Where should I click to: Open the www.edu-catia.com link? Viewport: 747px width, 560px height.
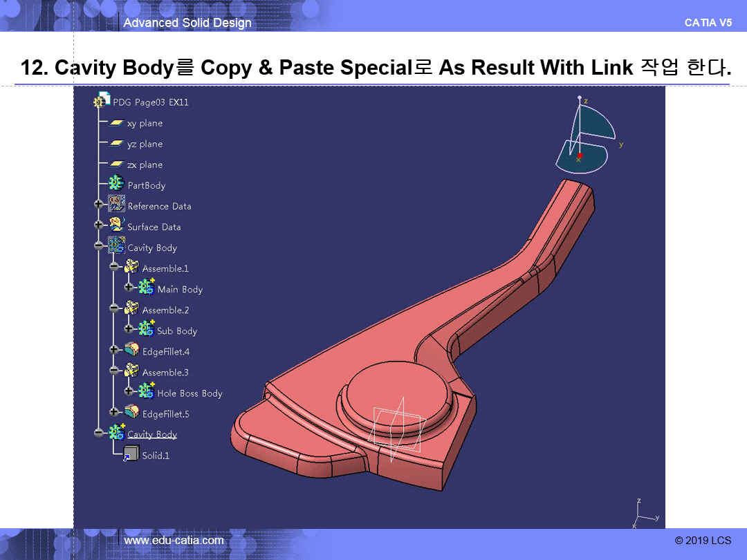pyautogui.click(x=174, y=541)
